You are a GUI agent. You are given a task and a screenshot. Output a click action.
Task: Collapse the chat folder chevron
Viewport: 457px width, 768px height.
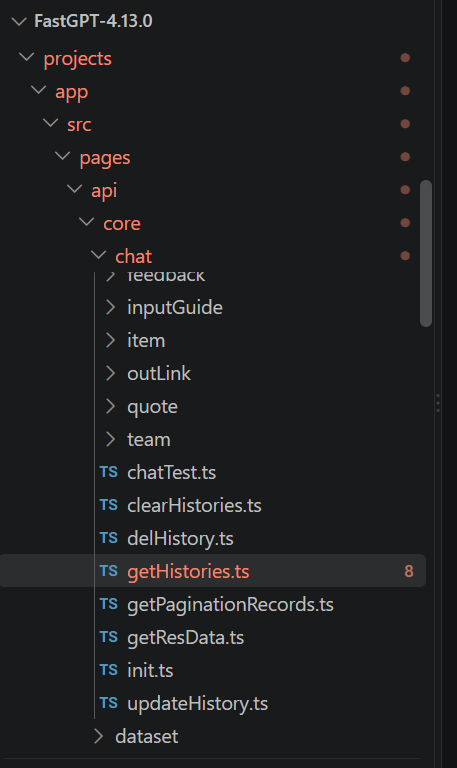tap(98, 255)
